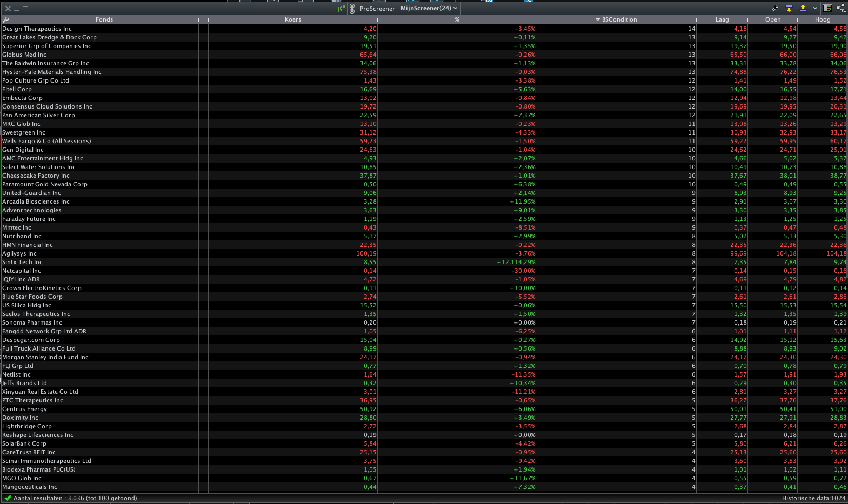Open screener settings wrench in title bar
This screenshot has height=504, width=848.
(775, 8)
